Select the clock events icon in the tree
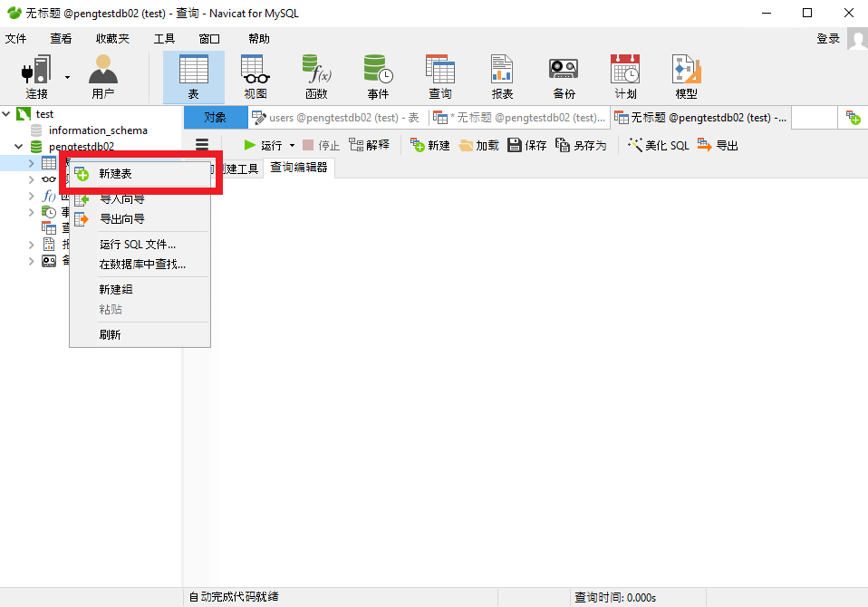 [49, 212]
